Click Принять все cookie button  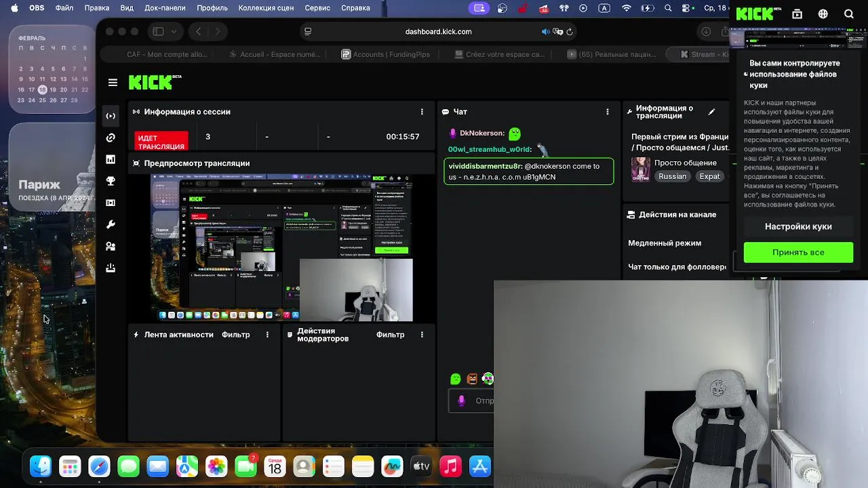click(x=798, y=252)
